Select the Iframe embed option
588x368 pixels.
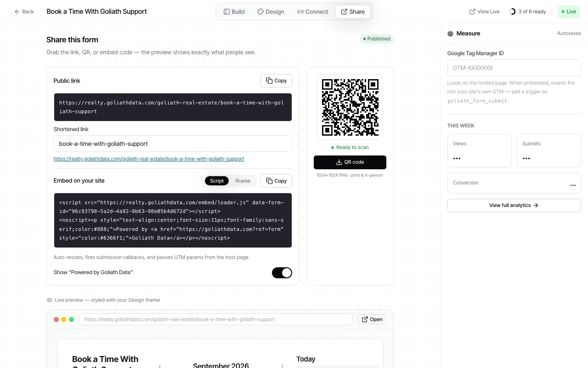243,181
